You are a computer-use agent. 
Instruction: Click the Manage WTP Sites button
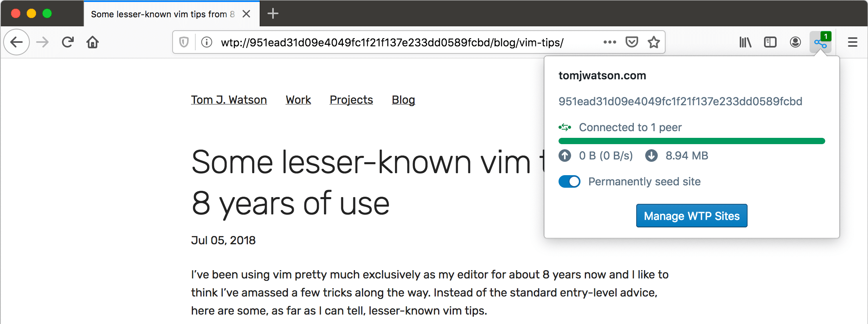[691, 216]
